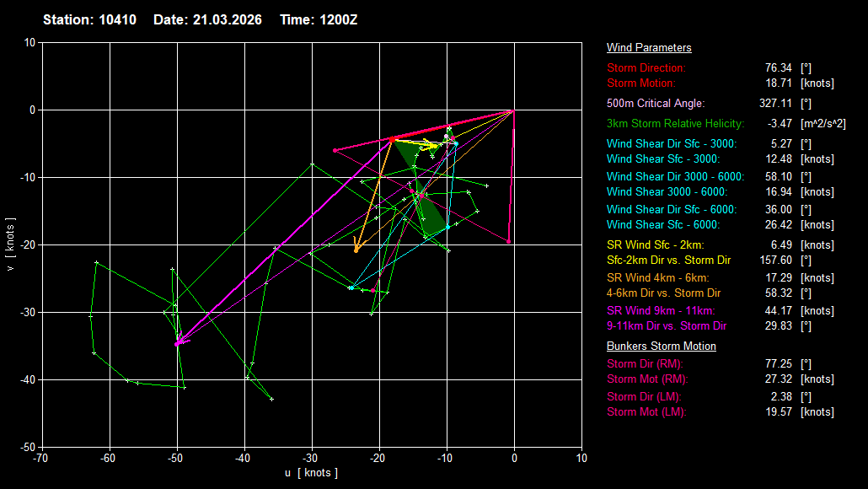The width and height of the screenshot is (868, 489).
Task: Click the -70 tick label on u axis
Action: tap(41, 458)
